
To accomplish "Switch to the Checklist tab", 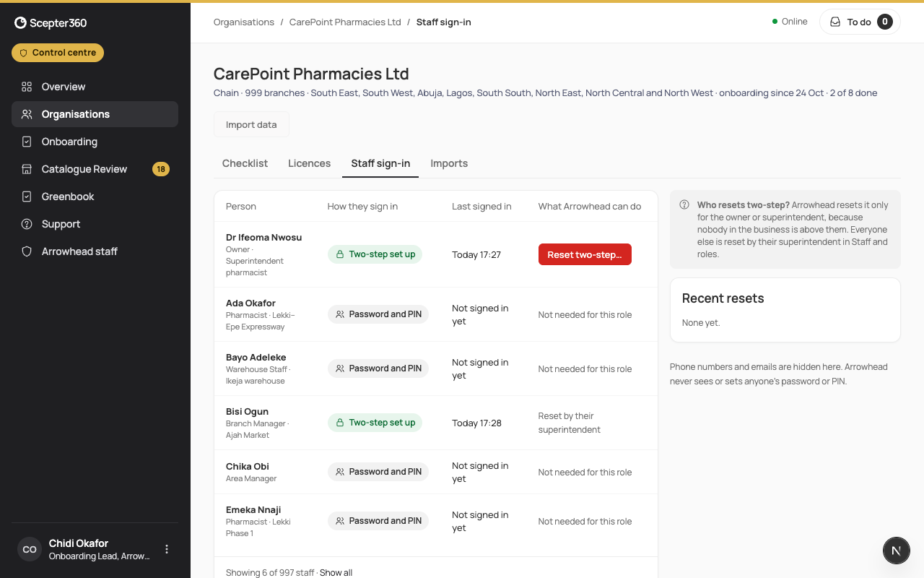I will [x=245, y=163].
